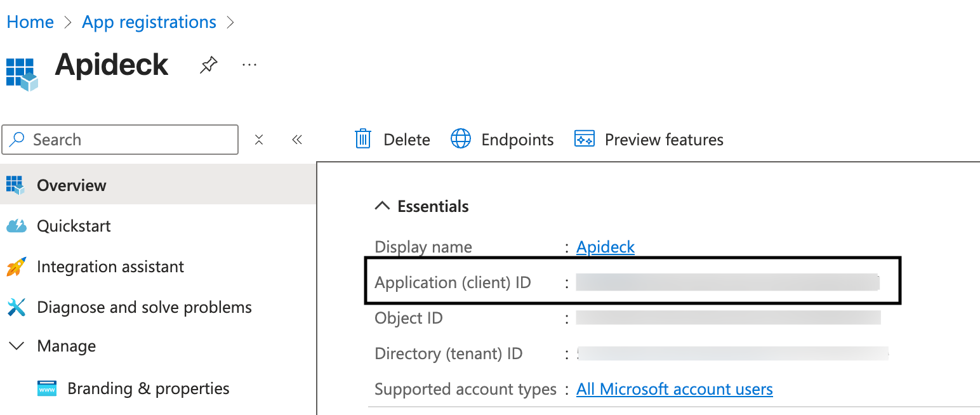Navigate to Home via the breadcrumb
This screenshot has width=980, height=415.
[30, 21]
